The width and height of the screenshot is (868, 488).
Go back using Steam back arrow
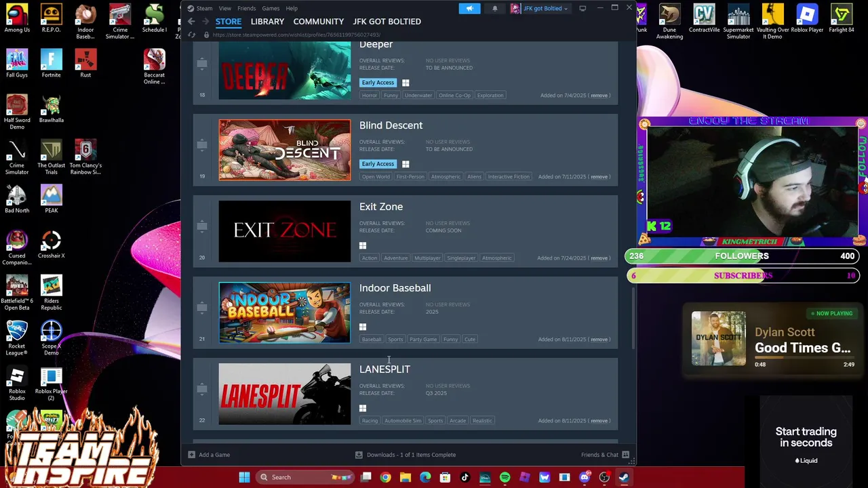(x=191, y=22)
